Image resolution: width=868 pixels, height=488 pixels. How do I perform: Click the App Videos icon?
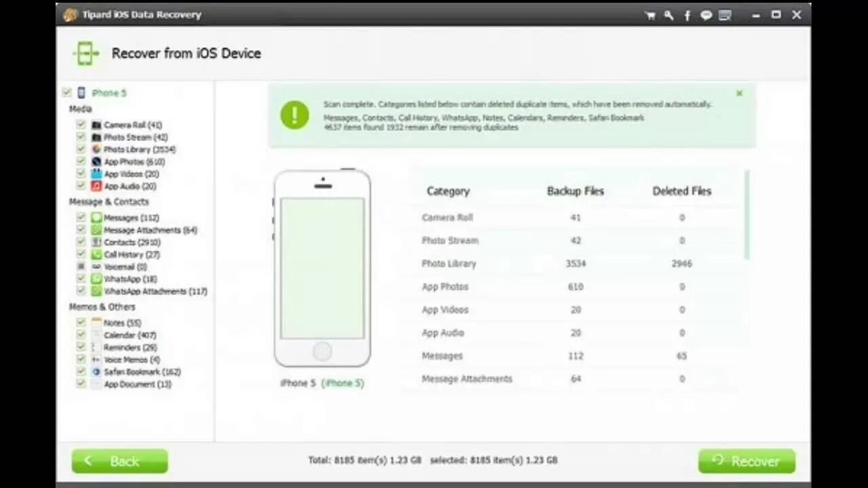(x=97, y=174)
